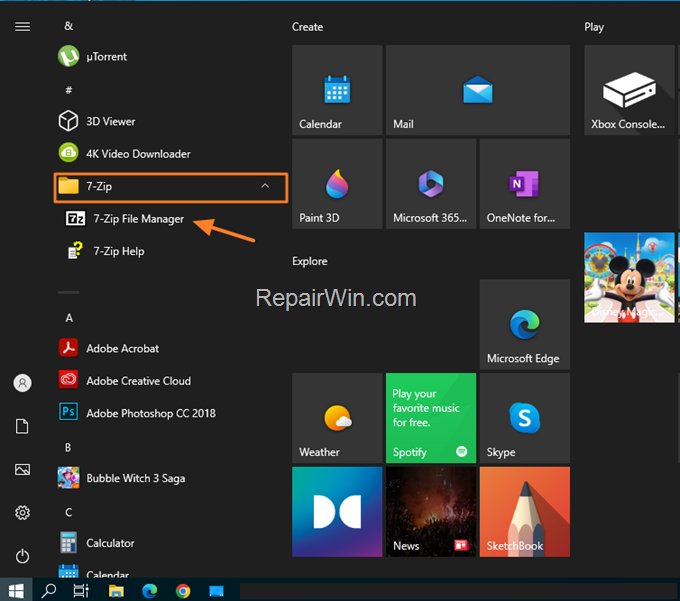This screenshot has height=601, width=680.
Task: Launch Chrome from the taskbar
Action: point(183,591)
